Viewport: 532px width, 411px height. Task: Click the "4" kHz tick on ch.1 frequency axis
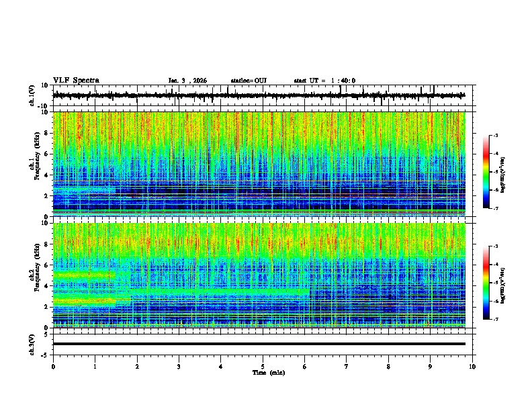pyautogui.click(x=46, y=175)
